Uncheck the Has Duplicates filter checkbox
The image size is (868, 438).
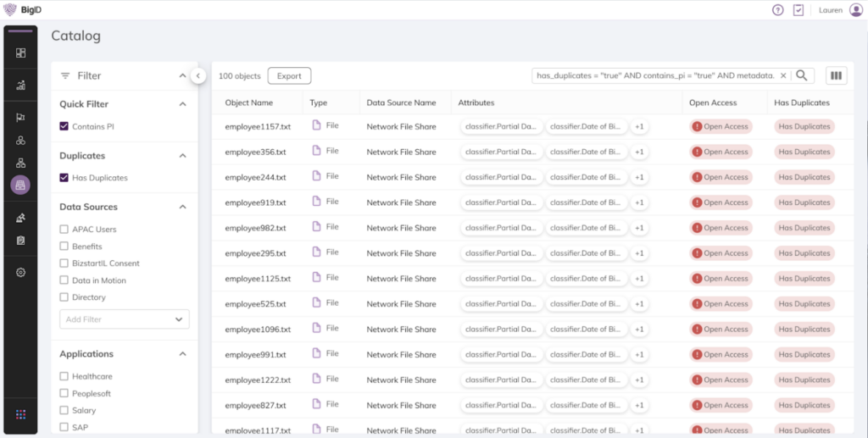(x=64, y=178)
